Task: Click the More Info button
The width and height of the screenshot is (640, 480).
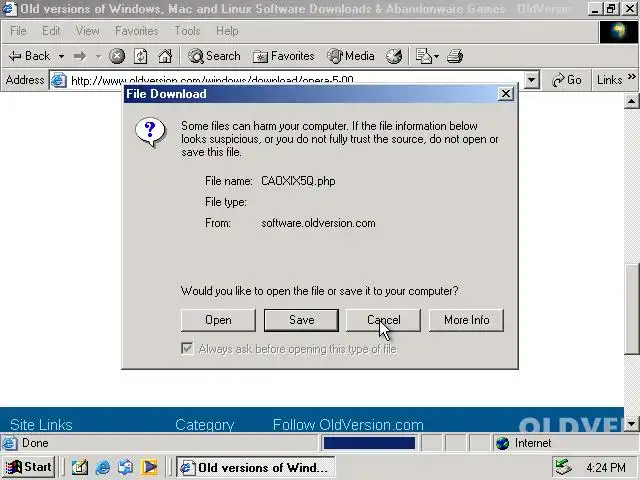Action: coord(466,320)
